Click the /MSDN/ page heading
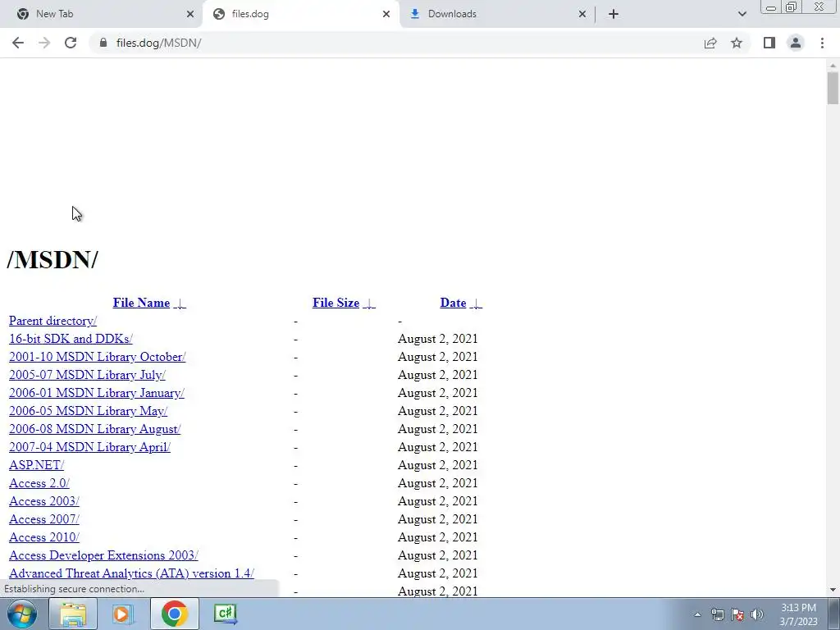 52,260
